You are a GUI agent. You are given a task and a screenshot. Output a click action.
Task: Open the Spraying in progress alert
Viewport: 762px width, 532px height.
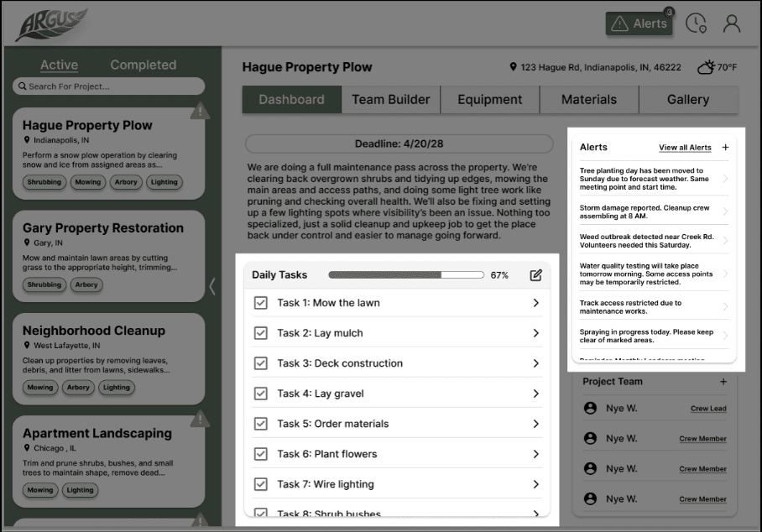coord(654,336)
